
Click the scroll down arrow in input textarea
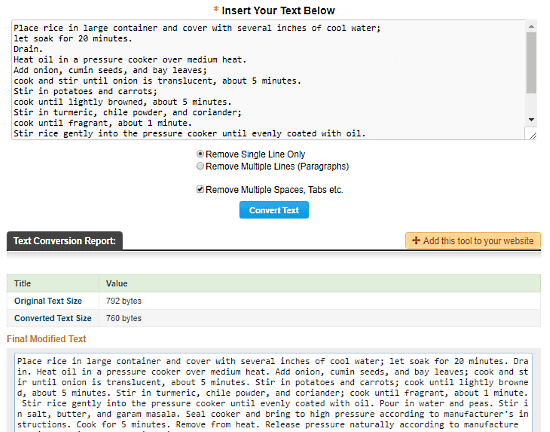[x=531, y=120]
